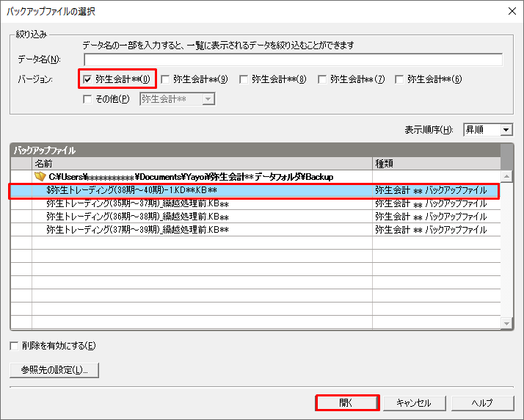Close the バックアップファイルの選択 dialog
Screen dimensions: 524x420
click(512, 11)
